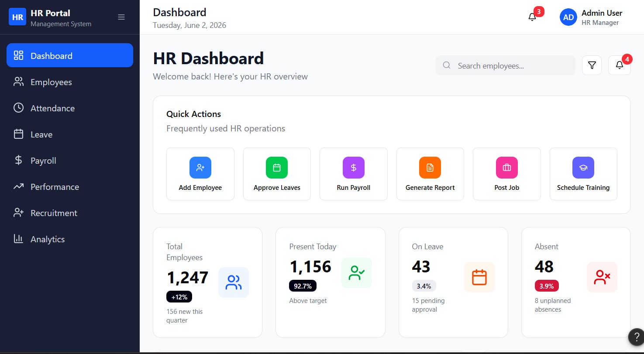
Task: Open help via question mark button
Action: (637, 337)
